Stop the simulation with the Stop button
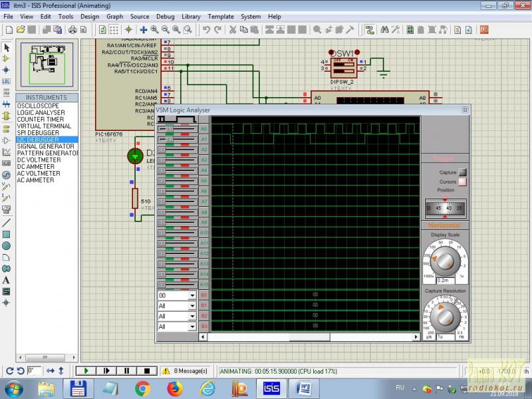 pyautogui.click(x=147, y=371)
